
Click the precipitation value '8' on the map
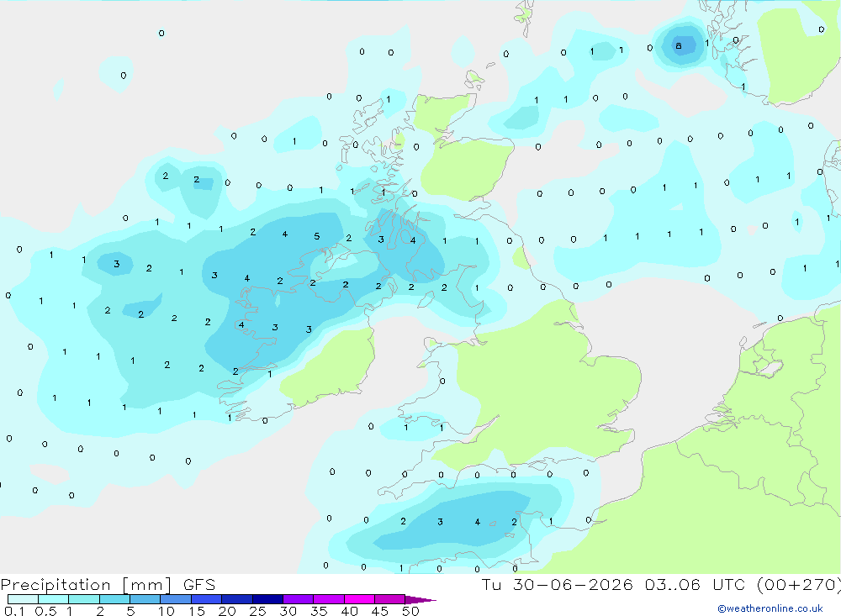pyautogui.click(x=679, y=45)
